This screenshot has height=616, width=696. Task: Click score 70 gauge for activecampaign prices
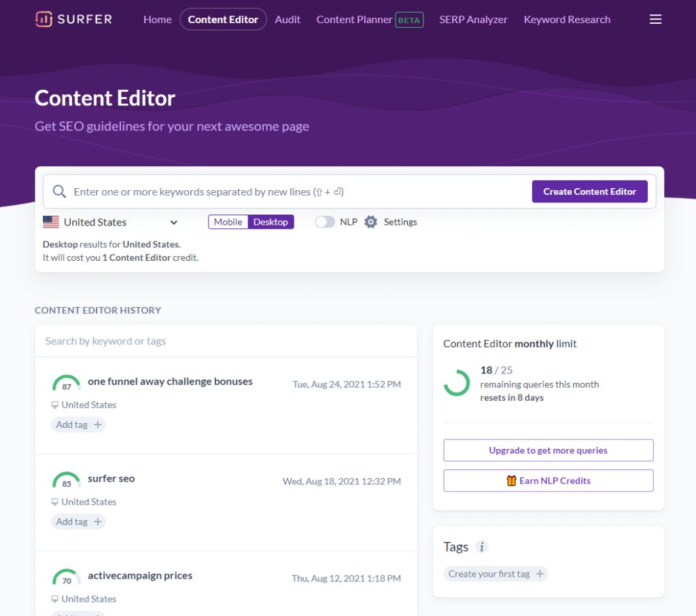[x=67, y=577]
